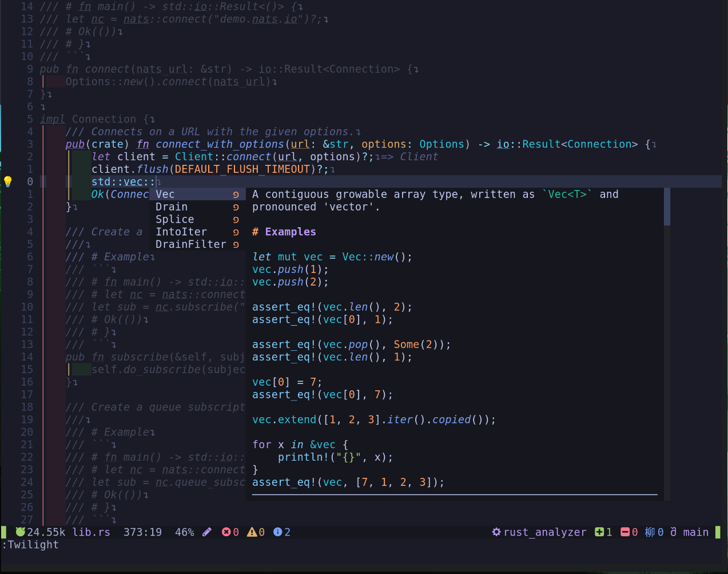
Task: Click DEFAULT_FLUSH_TIMEOUT constant in code
Action: pyautogui.click(x=242, y=169)
